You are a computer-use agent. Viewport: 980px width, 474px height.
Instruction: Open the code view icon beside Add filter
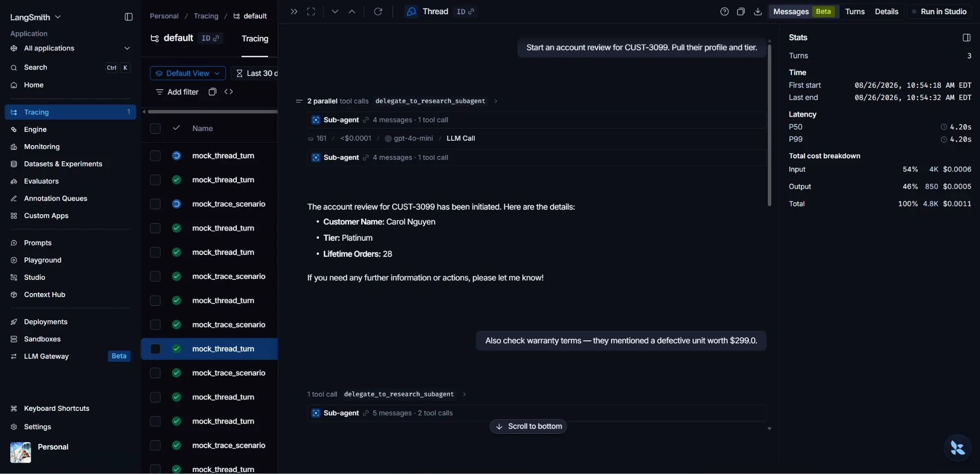229,92
